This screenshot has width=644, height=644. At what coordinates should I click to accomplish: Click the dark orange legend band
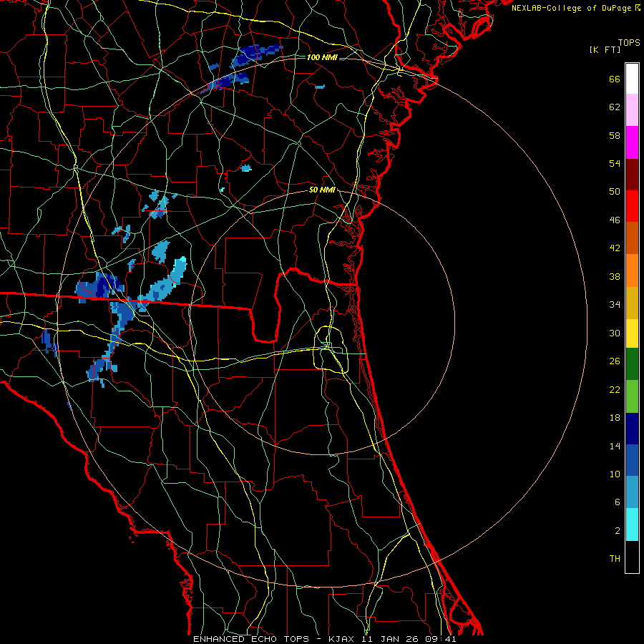[x=632, y=238]
